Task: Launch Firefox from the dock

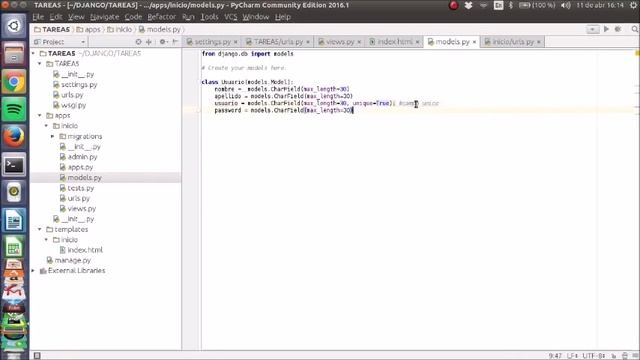Action: (14, 137)
